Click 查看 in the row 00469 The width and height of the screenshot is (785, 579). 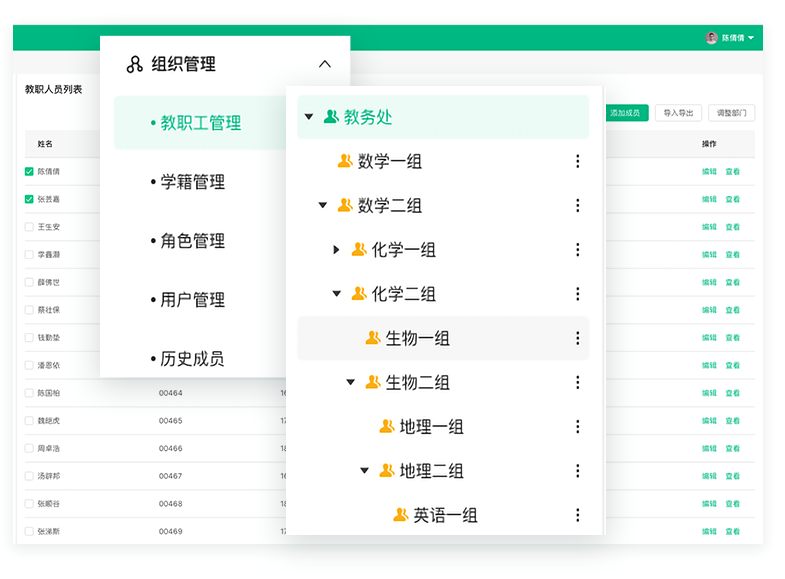click(x=732, y=531)
